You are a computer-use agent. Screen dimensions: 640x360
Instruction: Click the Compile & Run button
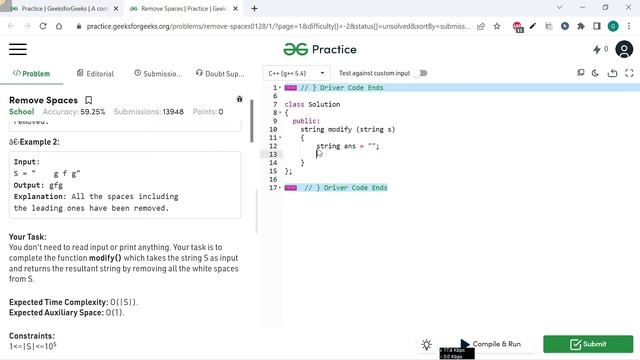(x=491, y=344)
